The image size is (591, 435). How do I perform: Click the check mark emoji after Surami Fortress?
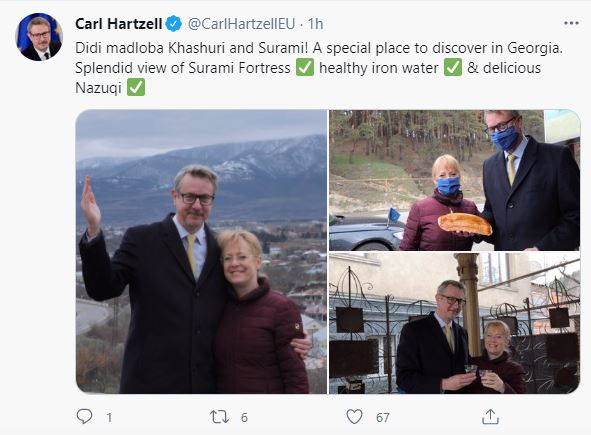coord(305,68)
